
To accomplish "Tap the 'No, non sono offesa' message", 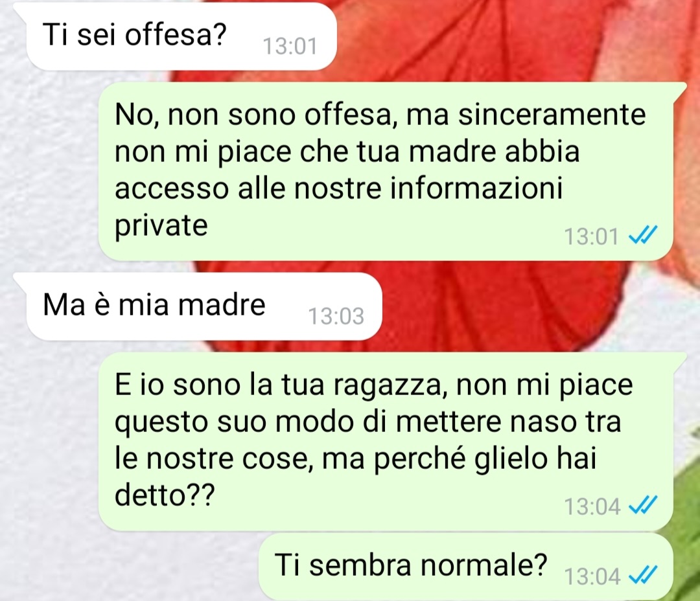I will (386, 172).
